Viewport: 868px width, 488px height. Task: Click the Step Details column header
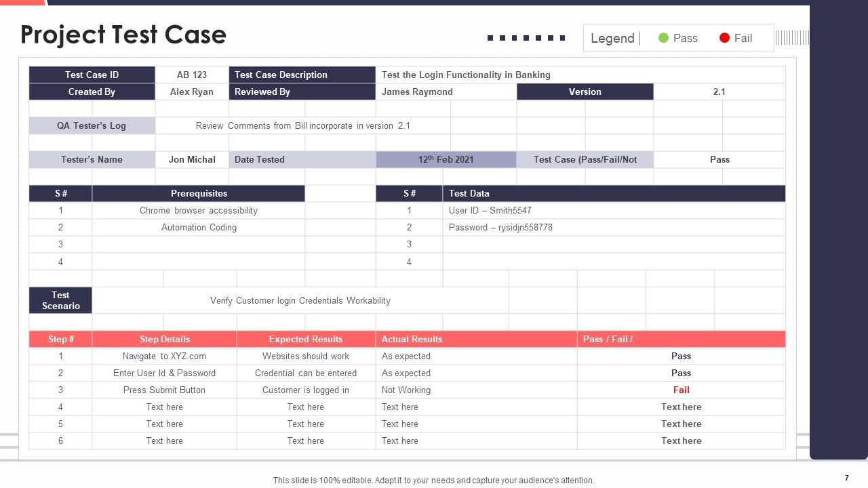(164, 339)
